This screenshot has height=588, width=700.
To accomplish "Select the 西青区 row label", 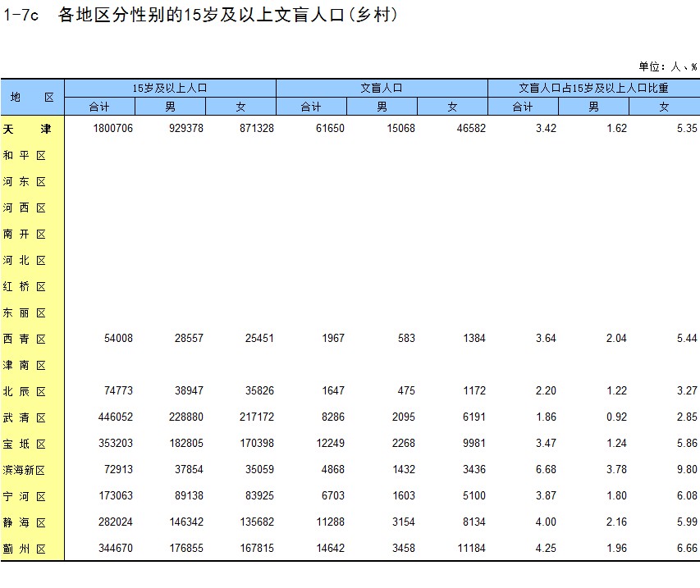I will tap(25, 339).
